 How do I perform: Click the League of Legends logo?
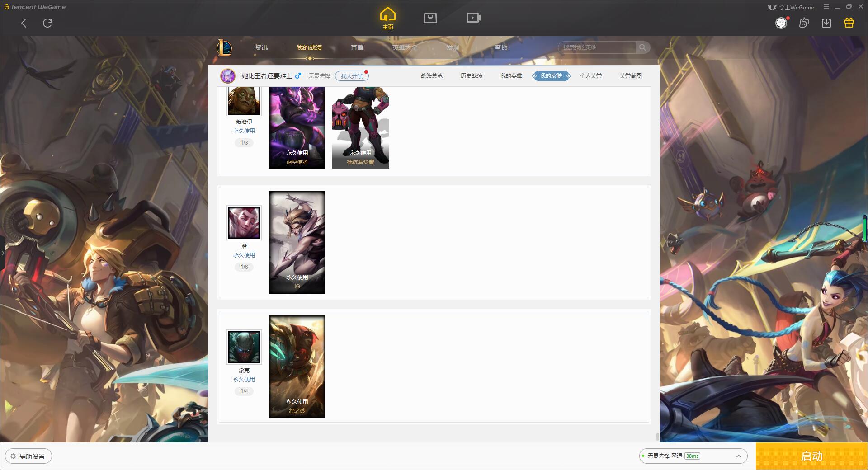click(224, 47)
